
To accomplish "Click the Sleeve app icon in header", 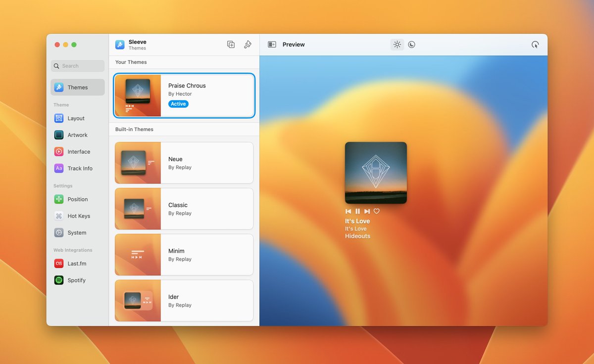I will coord(120,45).
